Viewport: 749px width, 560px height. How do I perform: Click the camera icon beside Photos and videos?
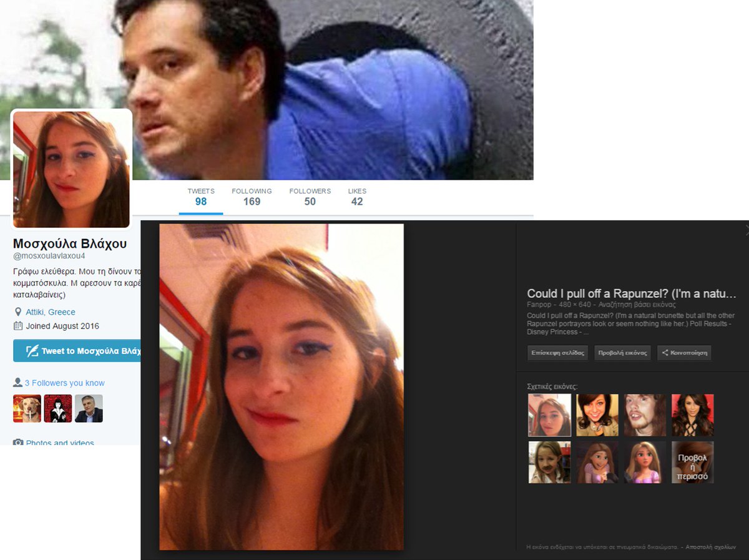point(18,443)
